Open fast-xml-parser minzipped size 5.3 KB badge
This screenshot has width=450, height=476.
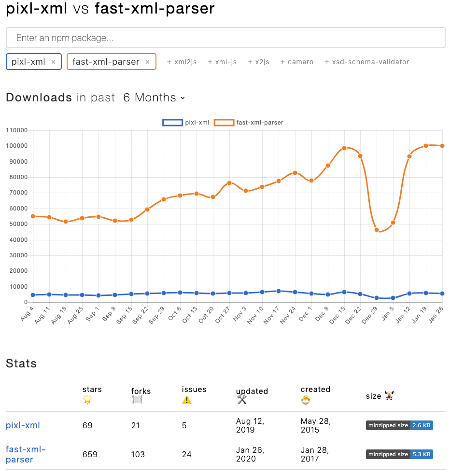[x=399, y=454]
